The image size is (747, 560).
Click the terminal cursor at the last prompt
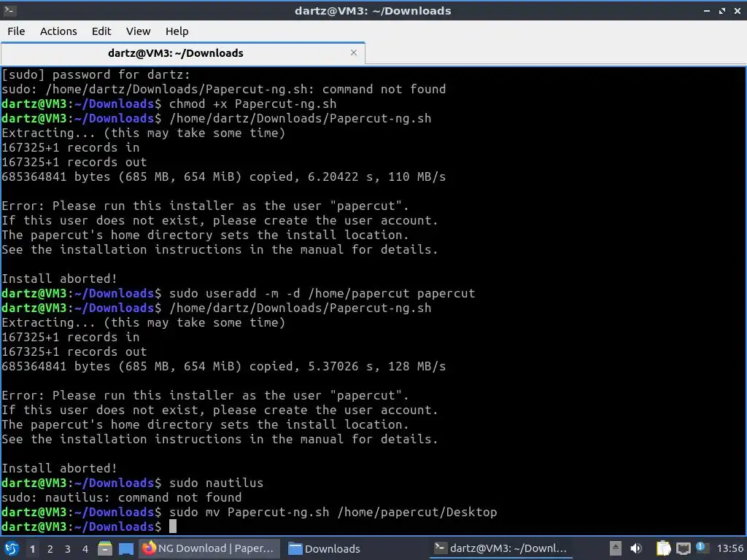[x=173, y=526]
